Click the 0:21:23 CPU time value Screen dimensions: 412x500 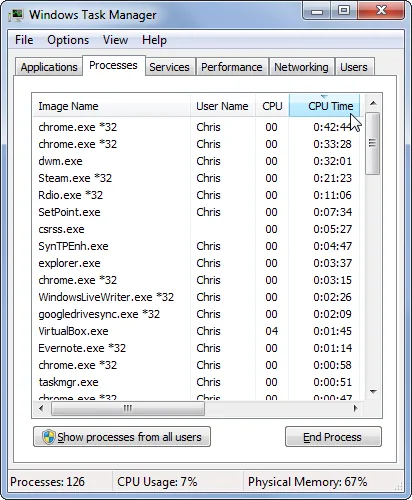pos(332,178)
